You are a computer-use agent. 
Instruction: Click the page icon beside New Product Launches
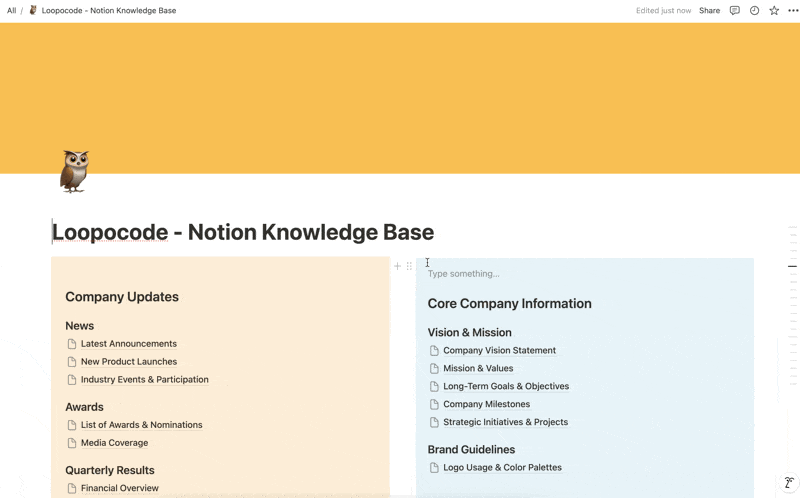click(x=72, y=362)
